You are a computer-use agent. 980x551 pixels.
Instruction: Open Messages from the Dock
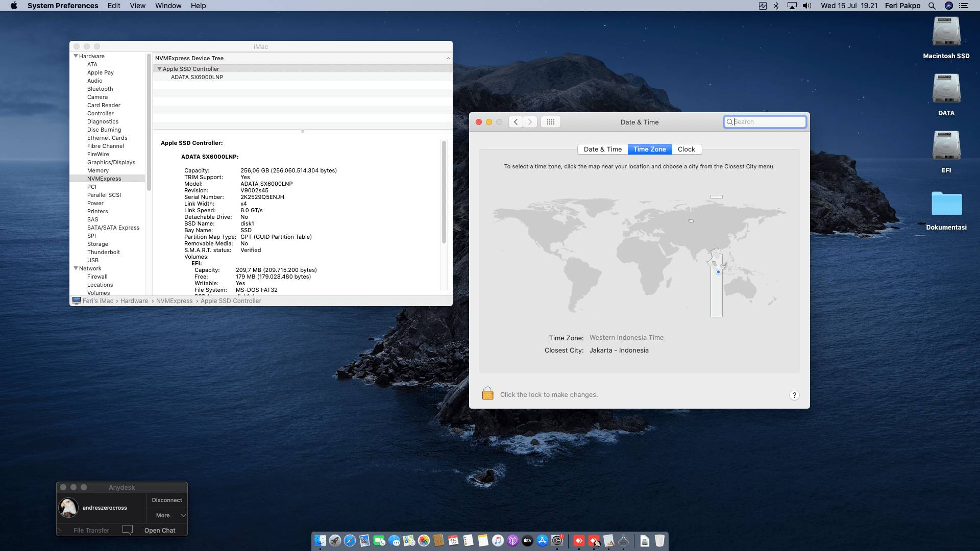(x=394, y=541)
